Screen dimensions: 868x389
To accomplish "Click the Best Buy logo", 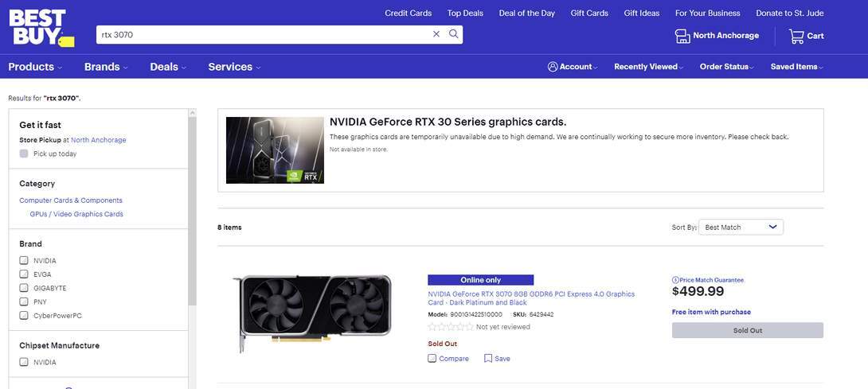I will coord(40,28).
